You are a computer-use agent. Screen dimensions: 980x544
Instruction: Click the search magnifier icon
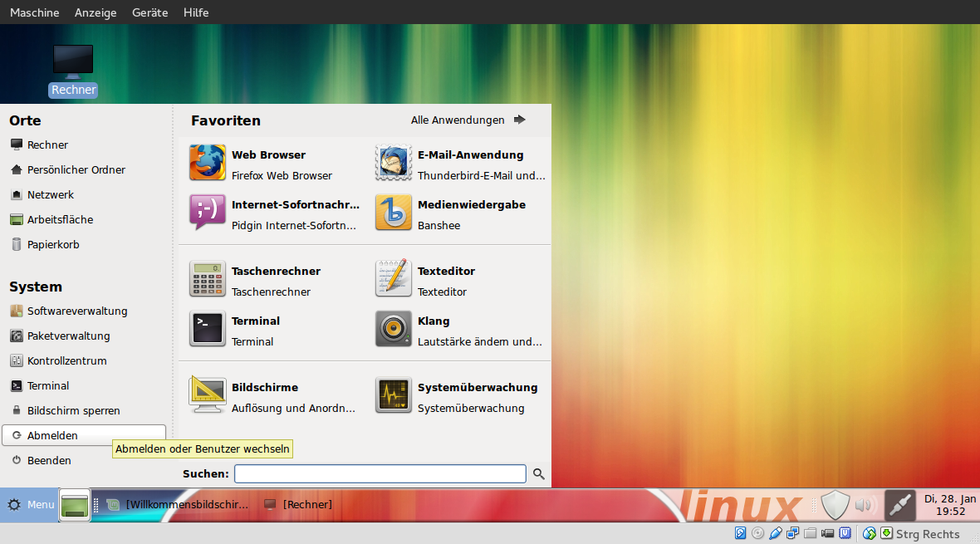[x=539, y=474]
